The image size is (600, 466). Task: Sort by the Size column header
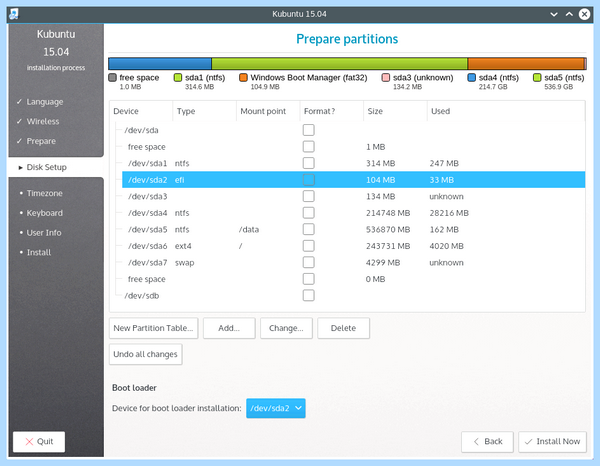[x=395, y=111]
